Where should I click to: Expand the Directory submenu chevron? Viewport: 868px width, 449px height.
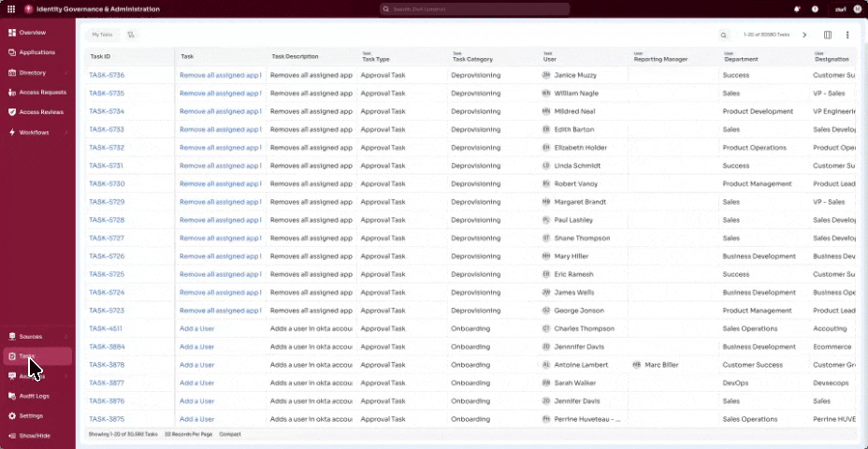(x=65, y=73)
